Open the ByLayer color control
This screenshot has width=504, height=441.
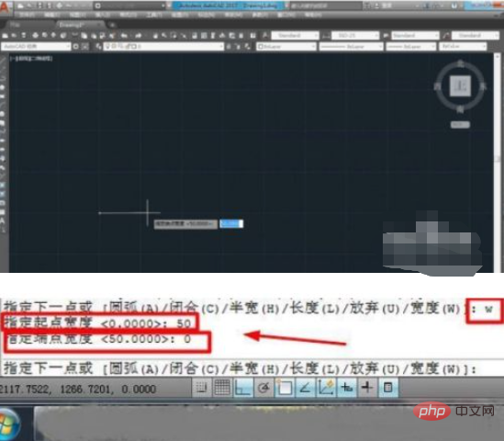[x=286, y=47]
